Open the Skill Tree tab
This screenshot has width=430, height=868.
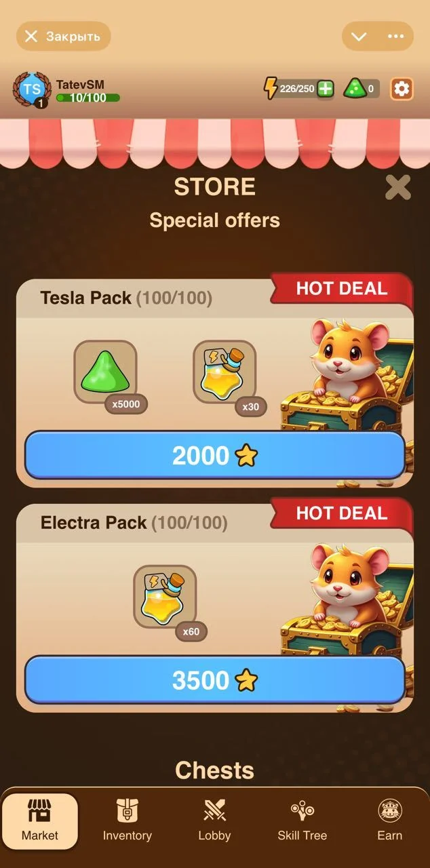tap(302, 821)
